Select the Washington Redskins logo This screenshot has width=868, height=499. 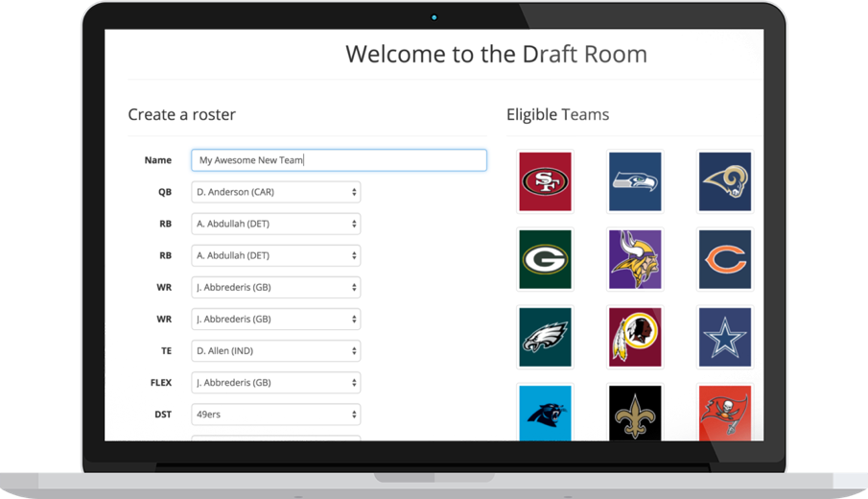click(x=635, y=337)
